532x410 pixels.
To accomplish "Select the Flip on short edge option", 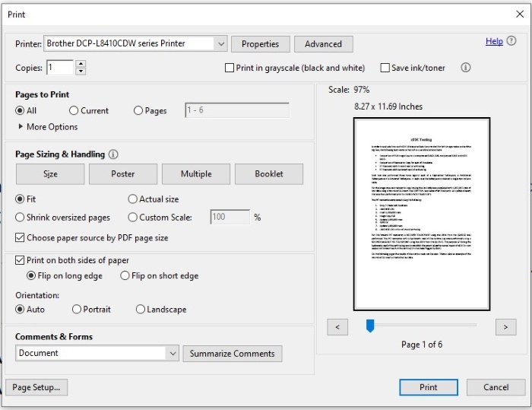I will [x=125, y=276].
